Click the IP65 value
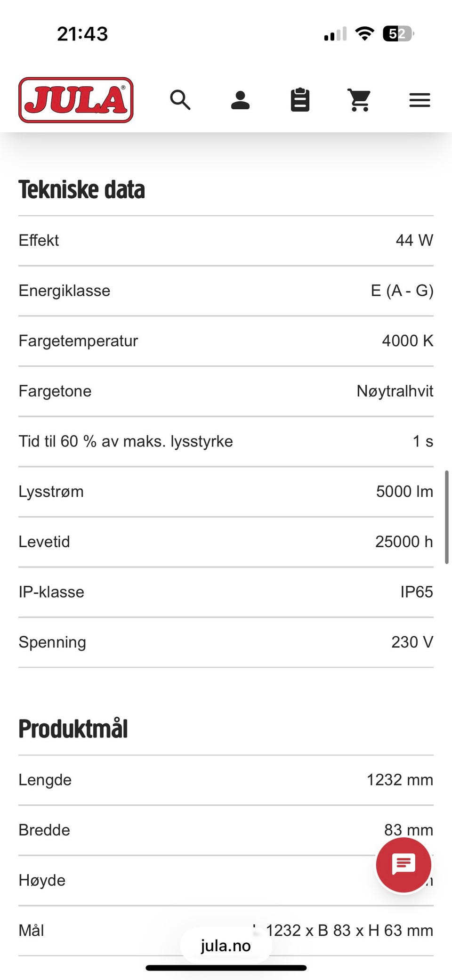The image size is (452, 980). [416, 592]
